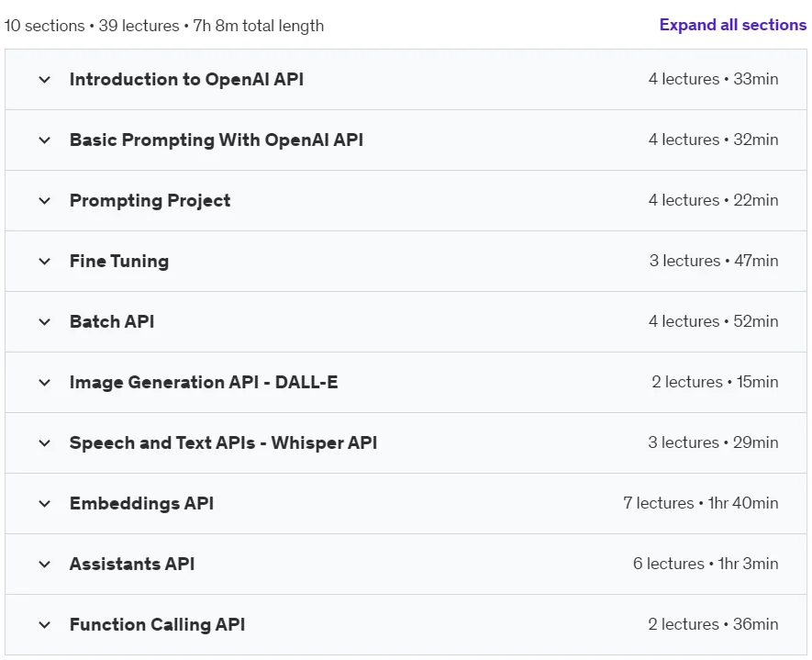Click the '4 lectures • 52min' text
The height and width of the screenshot is (660, 812).
713,321
